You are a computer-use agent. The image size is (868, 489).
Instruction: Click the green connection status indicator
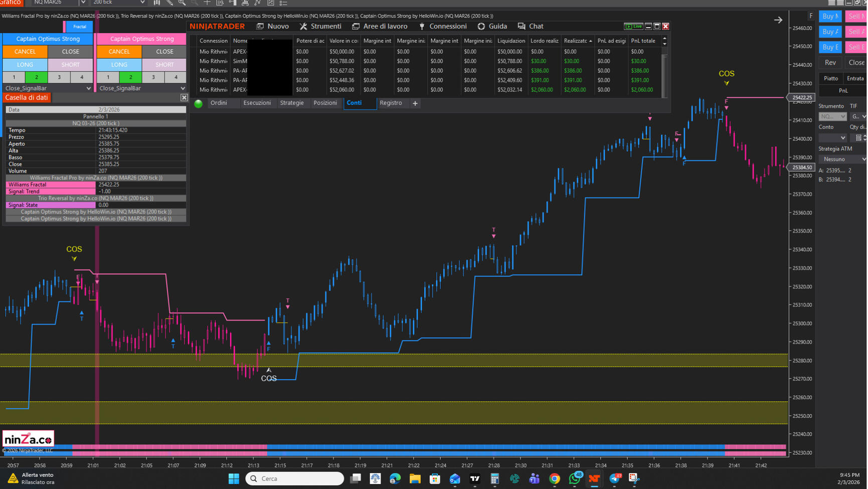click(199, 103)
